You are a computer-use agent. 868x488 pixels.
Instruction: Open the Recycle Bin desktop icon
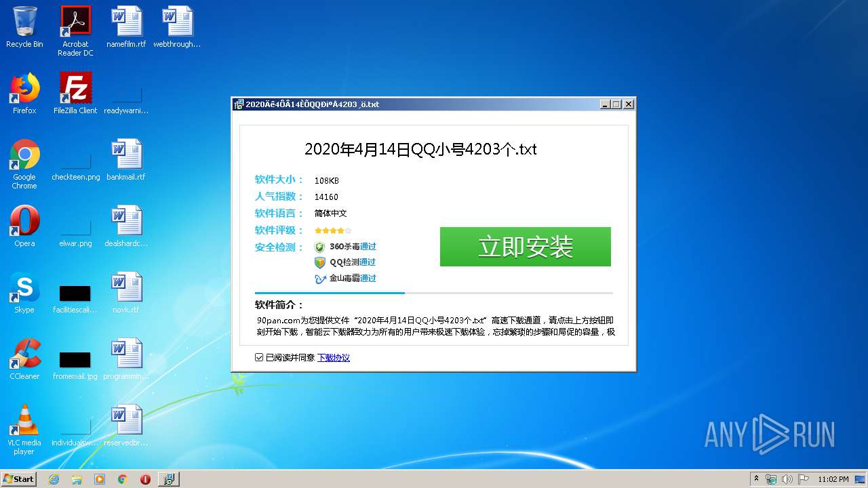[x=24, y=27]
